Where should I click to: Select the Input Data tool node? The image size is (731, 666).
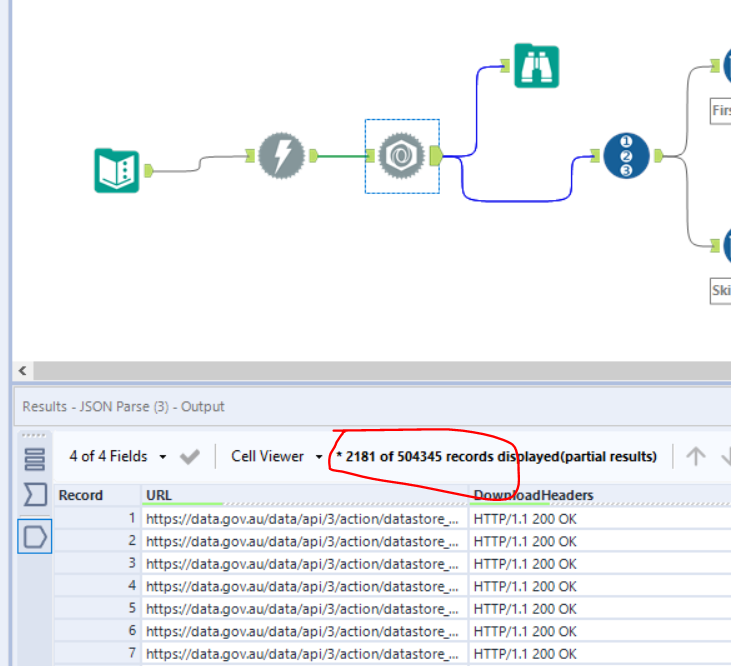pyautogui.click(x=117, y=170)
